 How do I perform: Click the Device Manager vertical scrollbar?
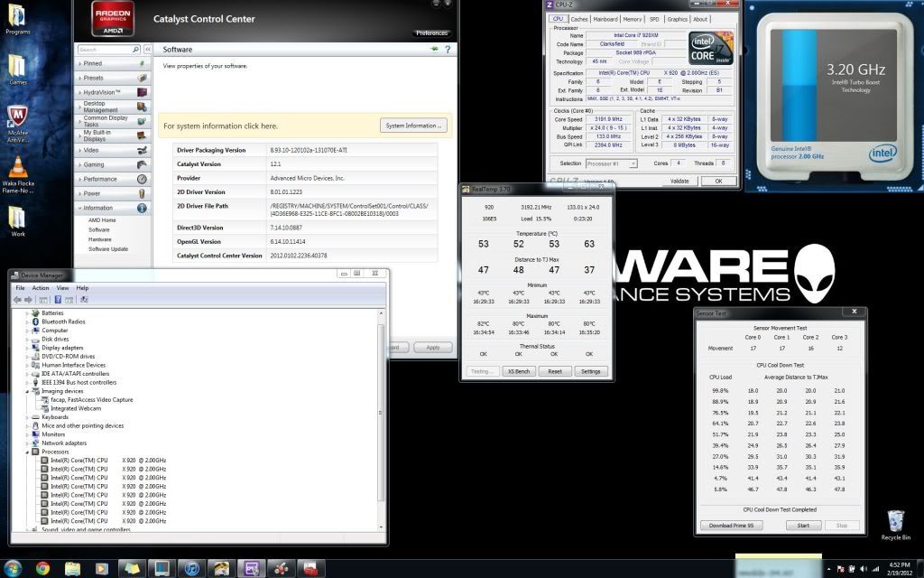tap(381, 419)
